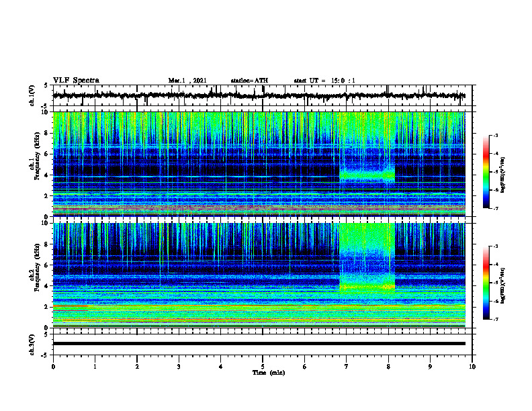
Task: Click the "10" kHz tick of ch.1 spectrogram
Action: point(46,112)
